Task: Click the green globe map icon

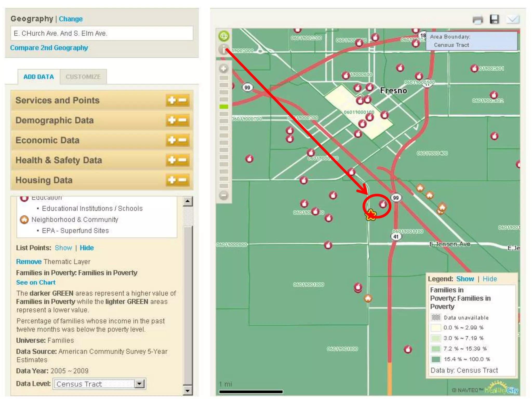Action: [224, 36]
